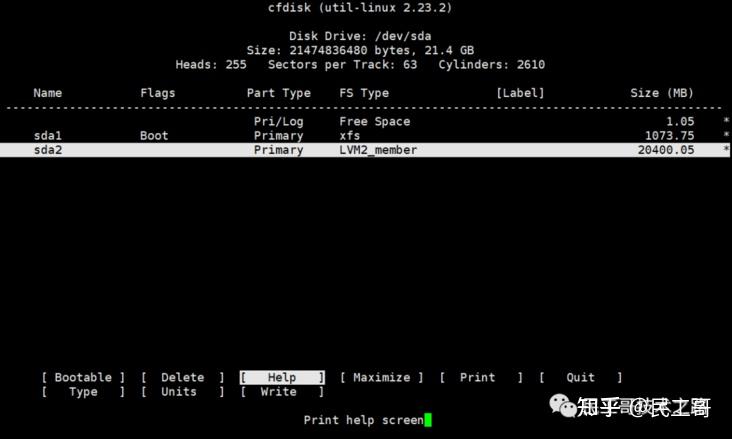Click the cfdisk util-linux title text

(360, 7)
